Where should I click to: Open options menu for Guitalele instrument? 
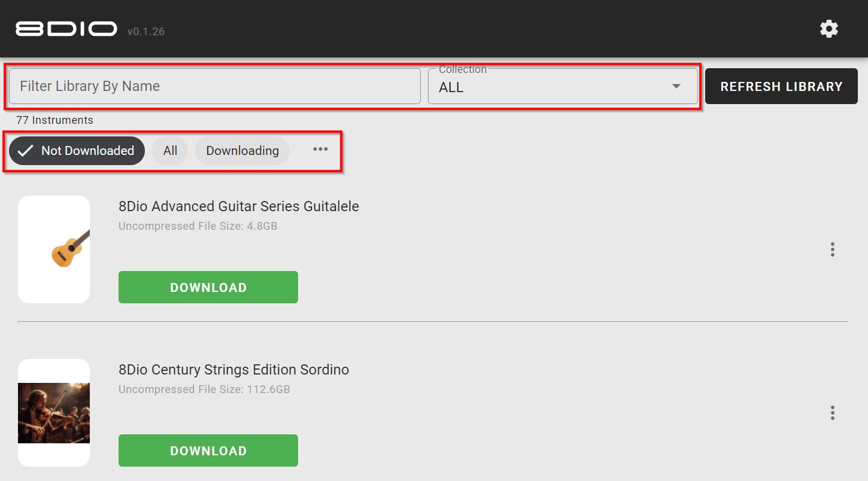pyautogui.click(x=832, y=249)
